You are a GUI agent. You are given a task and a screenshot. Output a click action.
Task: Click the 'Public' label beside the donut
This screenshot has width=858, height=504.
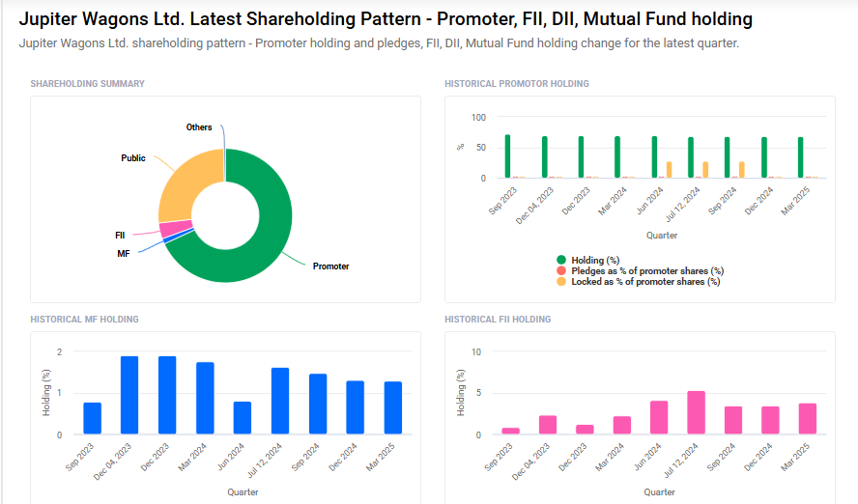133,158
